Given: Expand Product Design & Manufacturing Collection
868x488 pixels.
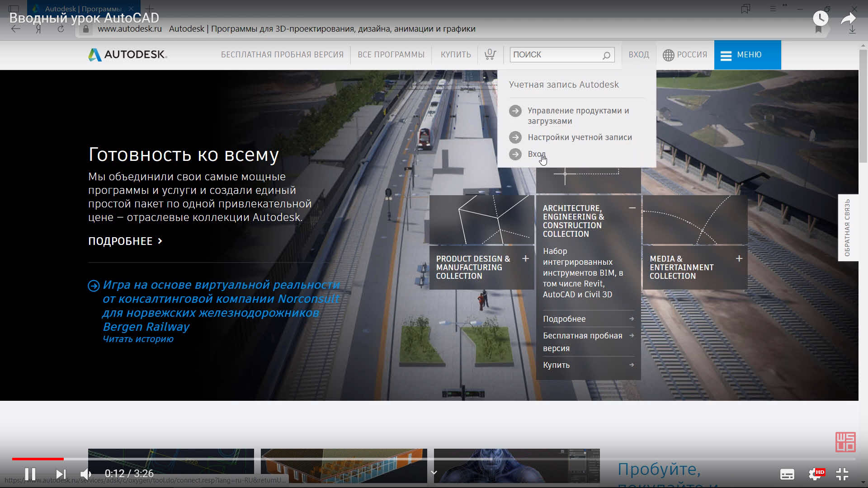Looking at the screenshot, I should click(525, 259).
